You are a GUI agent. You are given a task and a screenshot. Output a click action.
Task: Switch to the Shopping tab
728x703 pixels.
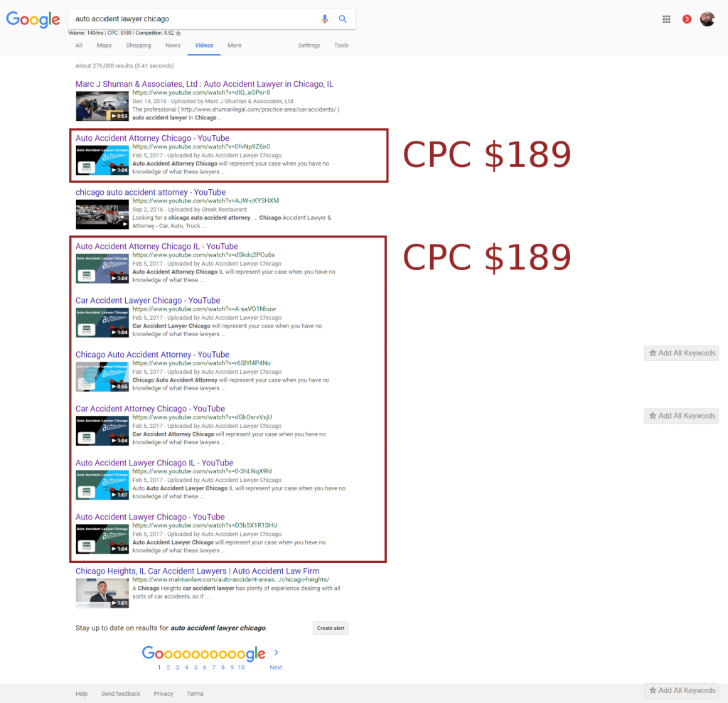tap(139, 45)
